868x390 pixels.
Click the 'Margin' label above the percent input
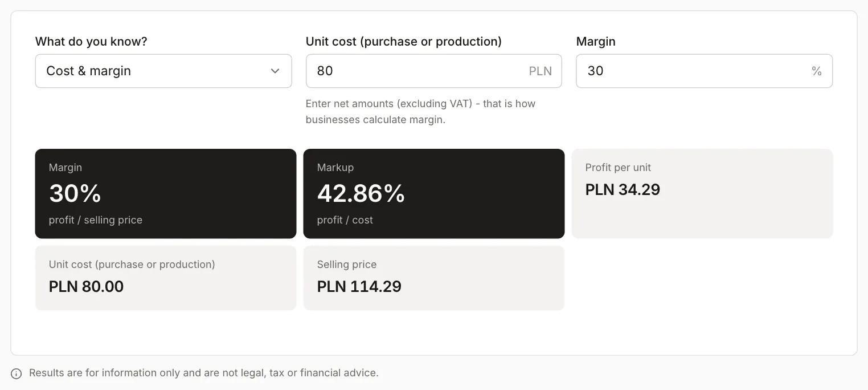596,42
